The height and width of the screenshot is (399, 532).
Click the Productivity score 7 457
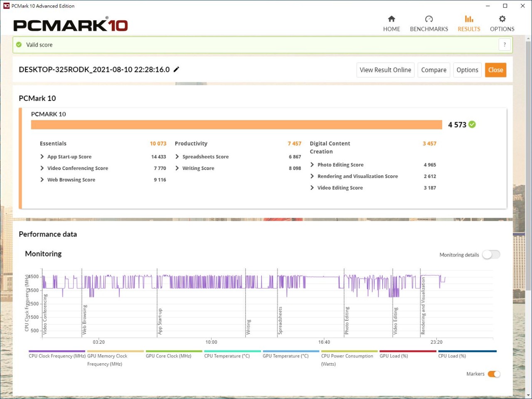point(294,143)
